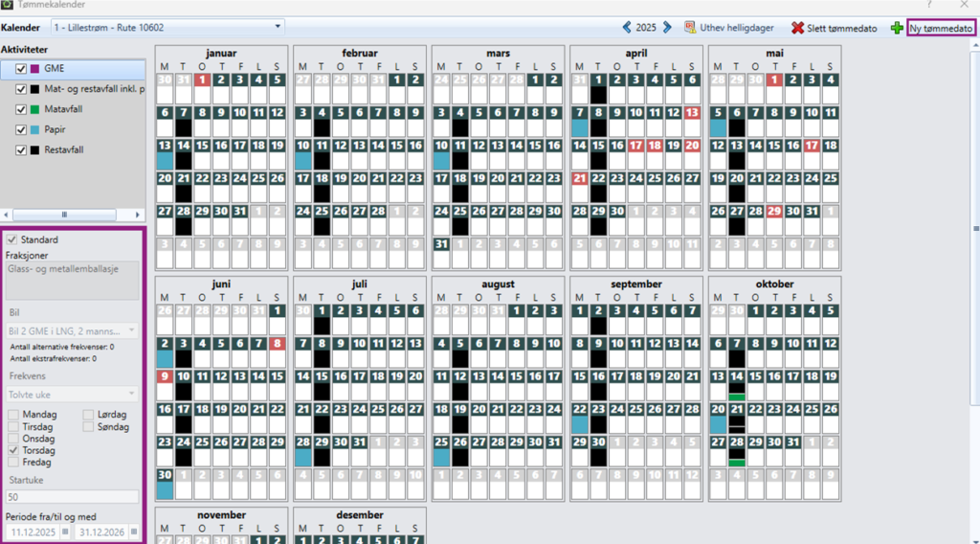The image size is (980, 544).
Task: Select January 13 with blue Papir marker
Action: (165, 154)
